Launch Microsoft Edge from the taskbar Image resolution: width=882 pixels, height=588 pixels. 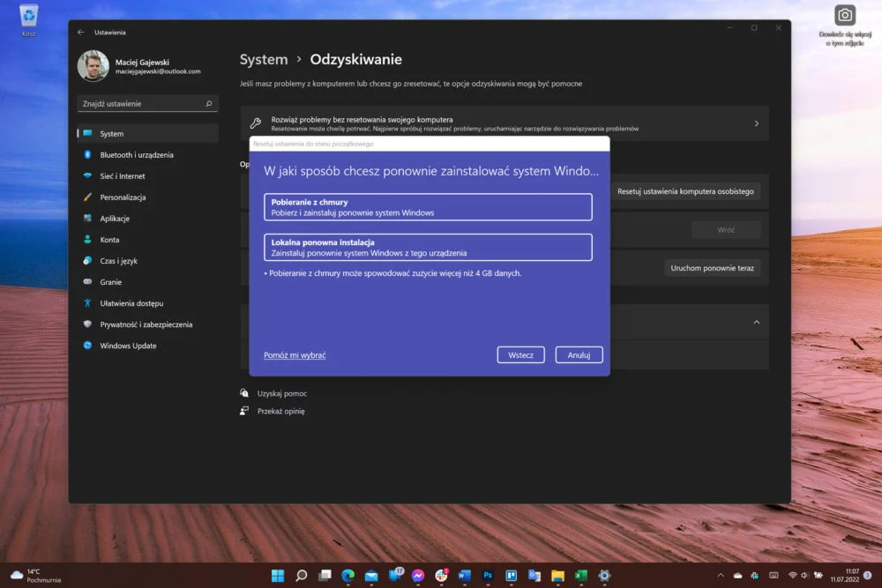point(348,575)
